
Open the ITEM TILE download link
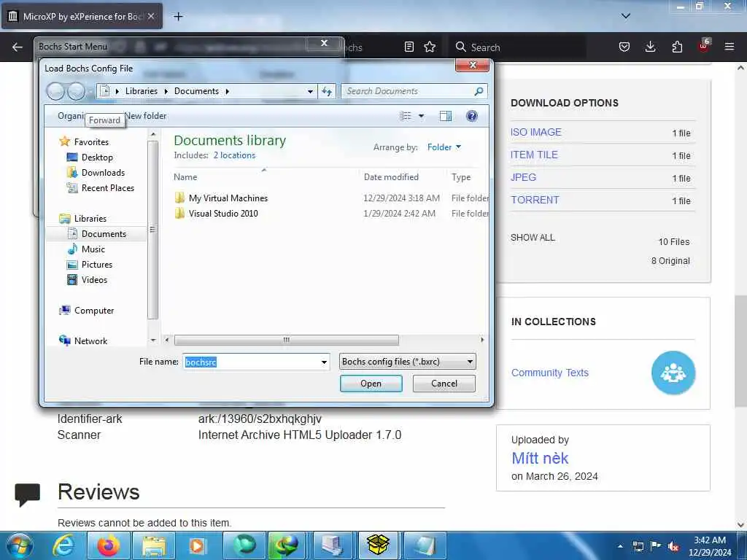pos(534,155)
